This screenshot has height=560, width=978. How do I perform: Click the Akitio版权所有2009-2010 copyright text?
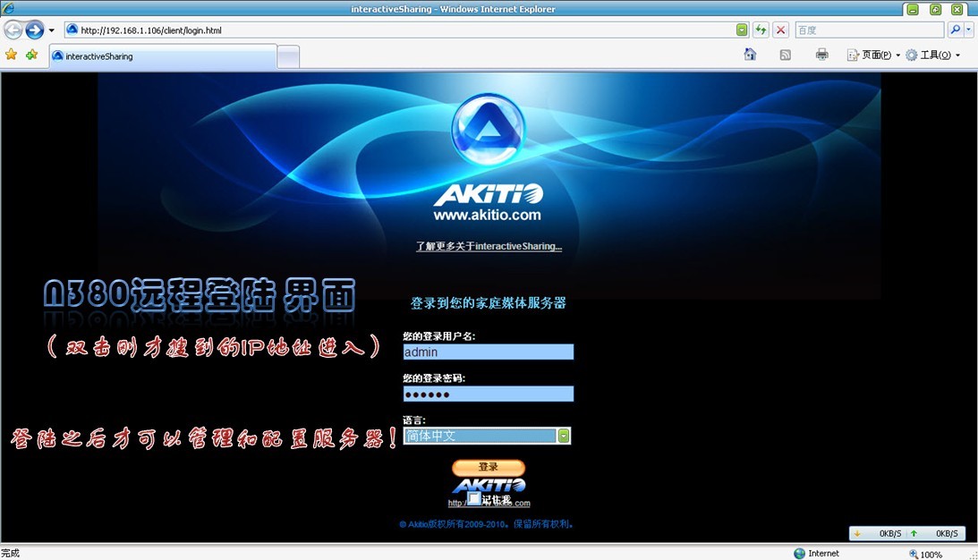click(487, 524)
